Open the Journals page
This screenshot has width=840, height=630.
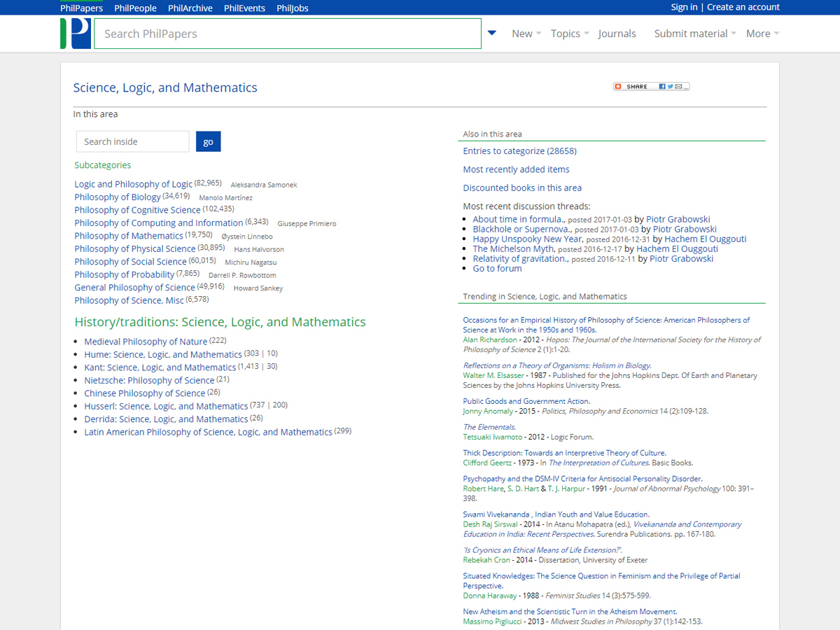click(x=617, y=33)
